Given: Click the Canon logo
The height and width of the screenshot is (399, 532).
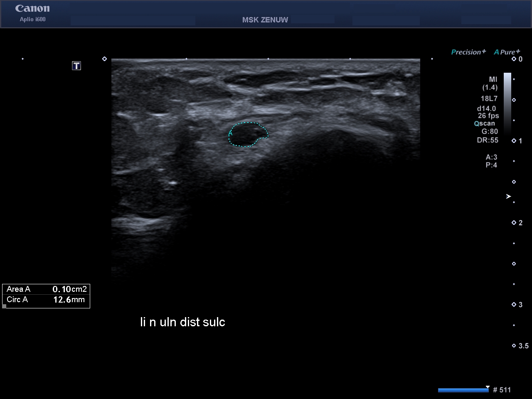Looking at the screenshot, I should point(32,9).
